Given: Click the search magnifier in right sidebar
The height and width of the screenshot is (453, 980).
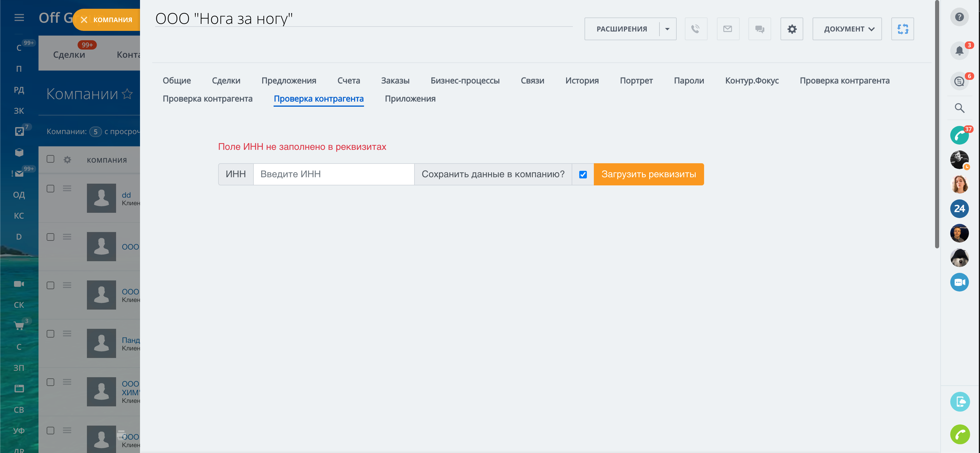Looking at the screenshot, I should [x=959, y=108].
